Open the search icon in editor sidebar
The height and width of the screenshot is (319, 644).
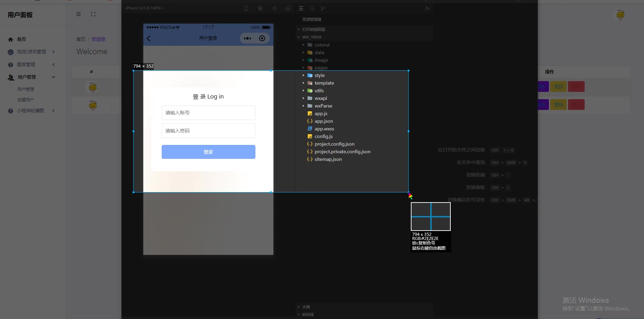tap(312, 8)
